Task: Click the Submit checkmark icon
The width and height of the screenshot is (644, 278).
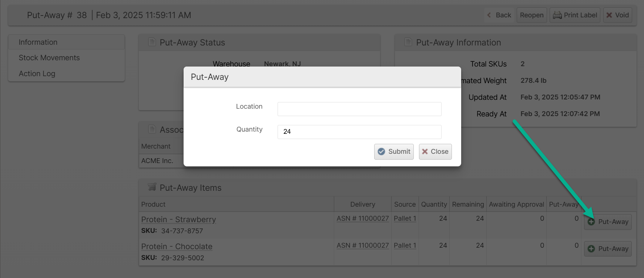Action: coord(381,152)
